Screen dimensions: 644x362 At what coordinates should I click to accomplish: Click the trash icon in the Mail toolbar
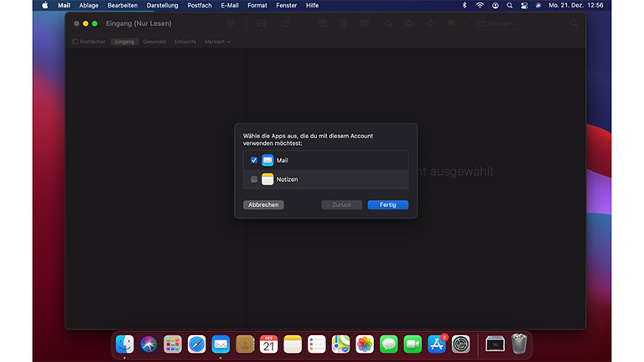click(x=344, y=23)
